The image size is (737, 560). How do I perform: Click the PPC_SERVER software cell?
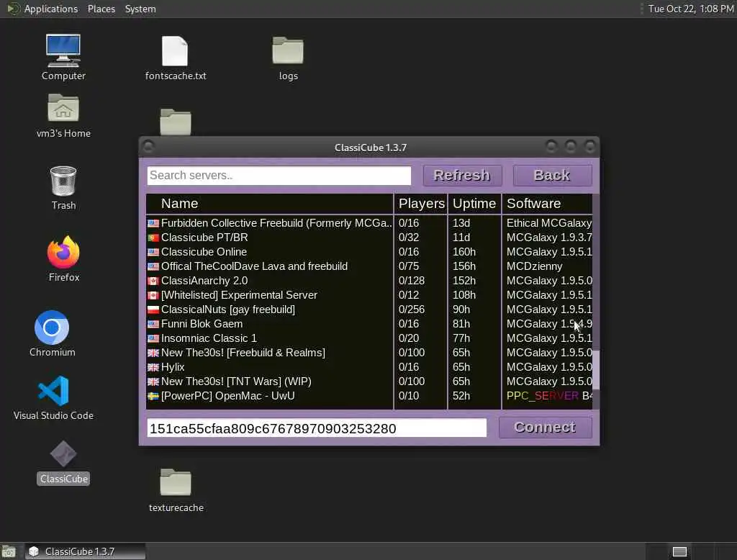[548, 396]
